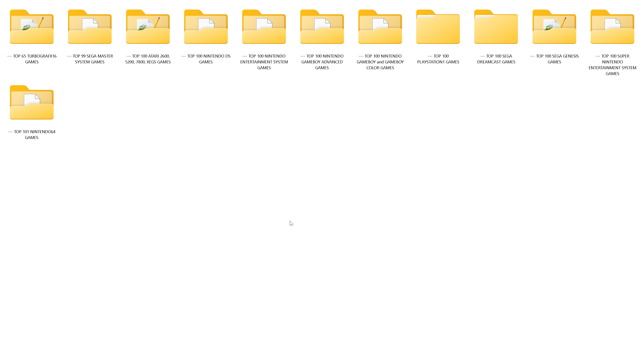Click the TOP 101 NINTENDO64 GAMES label text

32,135
